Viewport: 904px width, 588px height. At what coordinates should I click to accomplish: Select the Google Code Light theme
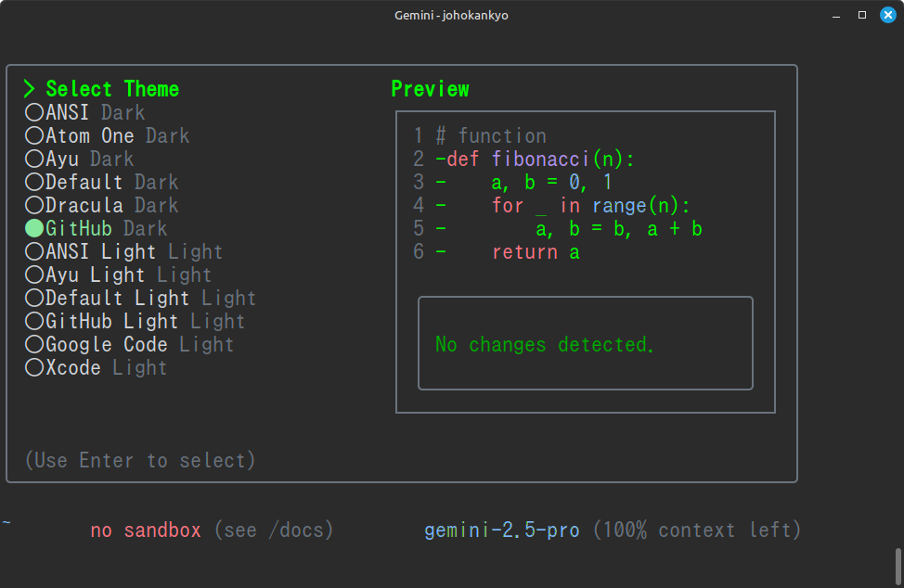[x=34, y=344]
